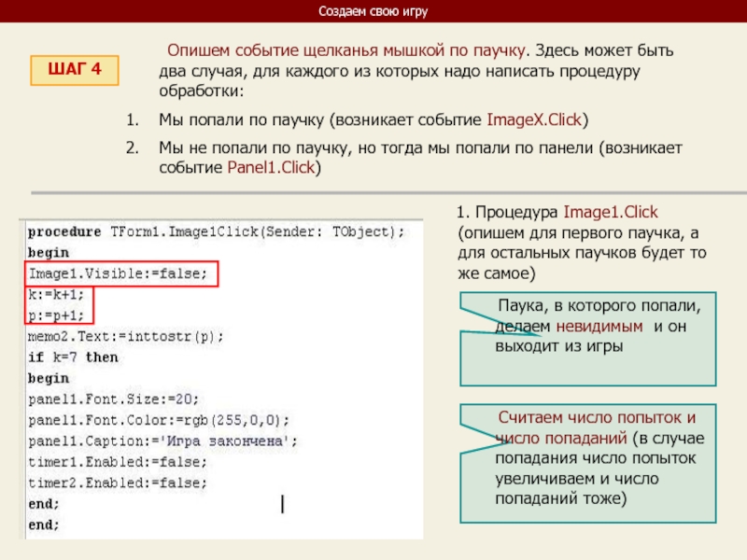Click the text cursor below the code
Viewport: 747px width, 560px height.
(282, 504)
